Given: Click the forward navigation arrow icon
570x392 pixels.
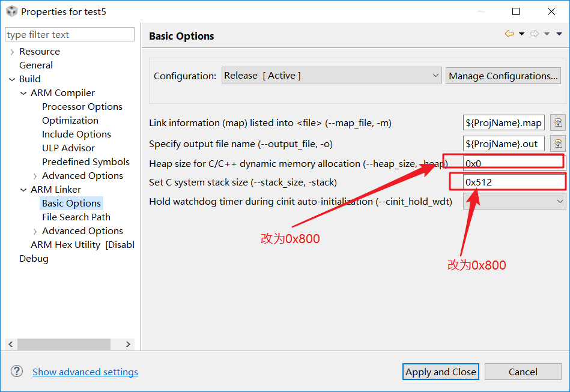Looking at the screenshot, I should point(535,34).
